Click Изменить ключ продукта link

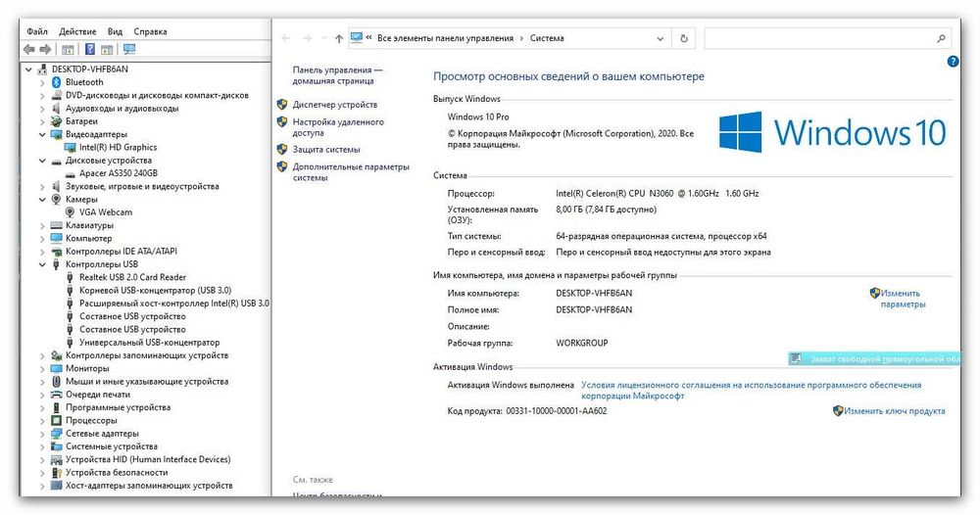coord(895,411)
